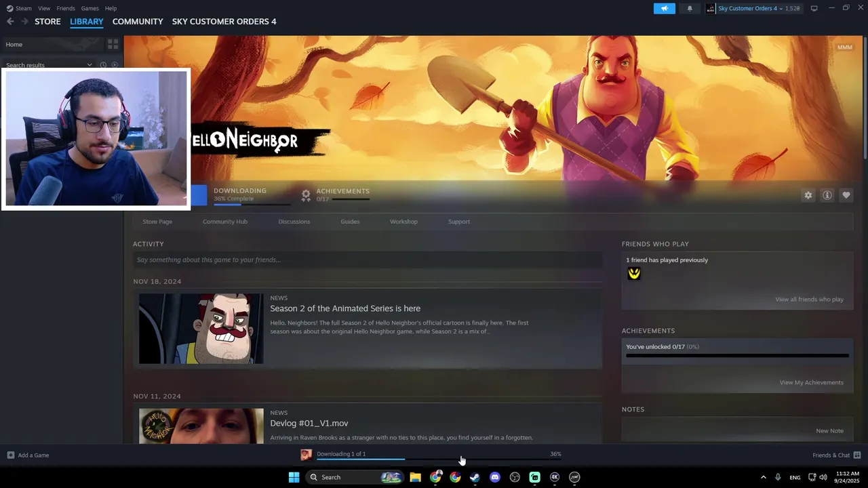Open the Games menu
868x488 pixels.
pyautogui.click(x=90, y=8)
